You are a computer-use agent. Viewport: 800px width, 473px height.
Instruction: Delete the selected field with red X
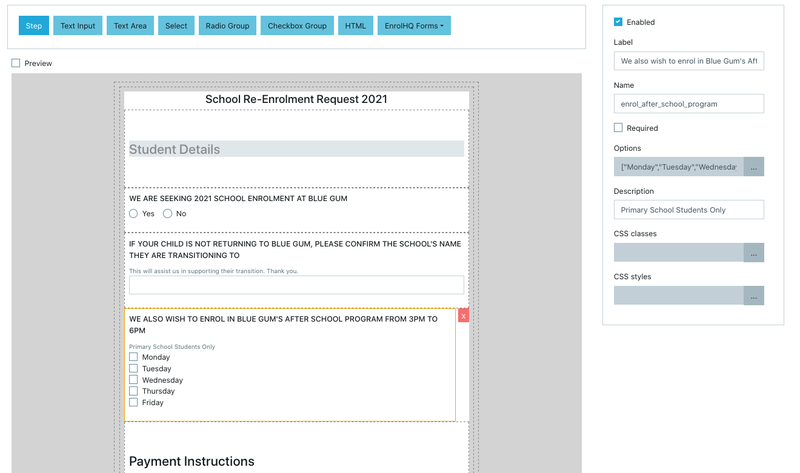point(463,316)
